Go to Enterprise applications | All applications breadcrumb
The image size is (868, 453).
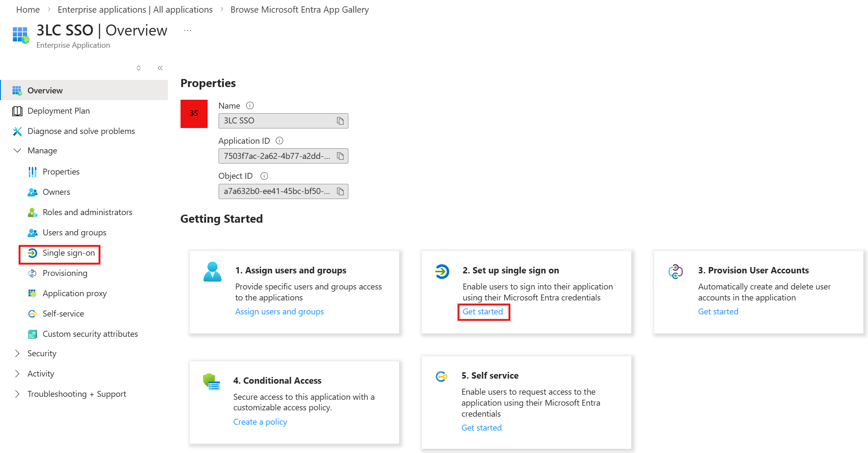(x=135, y=10)
